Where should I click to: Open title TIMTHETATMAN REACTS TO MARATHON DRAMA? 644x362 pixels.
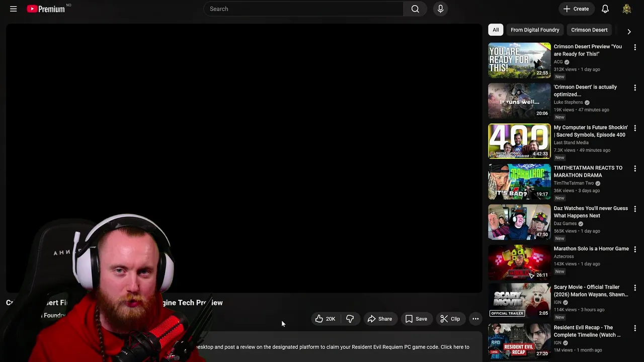click(588, 171)
